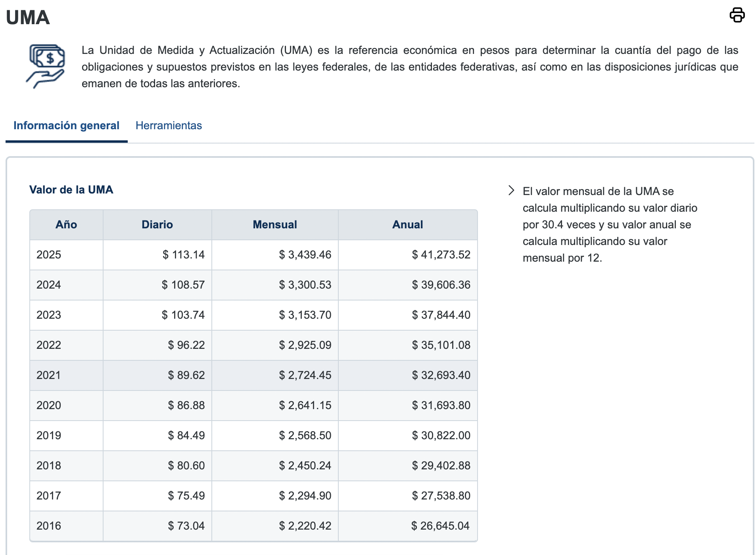756x555 pixels.
Task: Expand the chevron beside the UMA monthly value note
Action: point(511,191)
